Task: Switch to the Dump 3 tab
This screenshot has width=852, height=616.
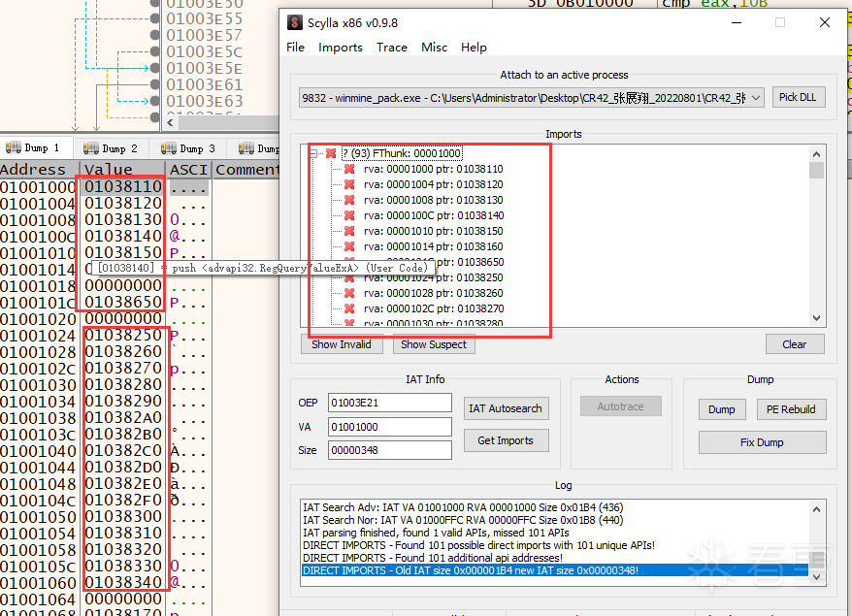Action: coord(190,148)
